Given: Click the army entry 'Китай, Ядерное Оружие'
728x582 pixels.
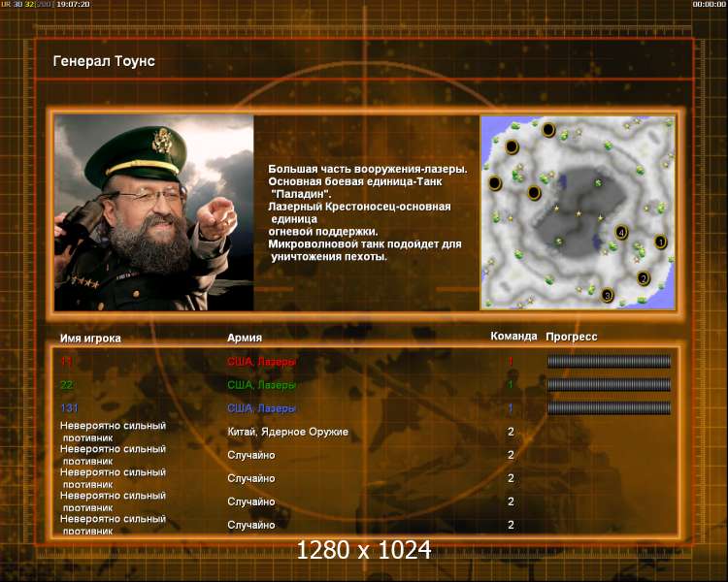Looking at the screenshot, I should [x=288, y=432].
